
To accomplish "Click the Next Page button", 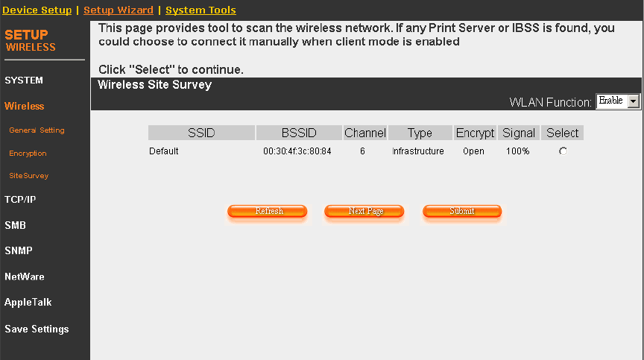I will tap(364, 212).
